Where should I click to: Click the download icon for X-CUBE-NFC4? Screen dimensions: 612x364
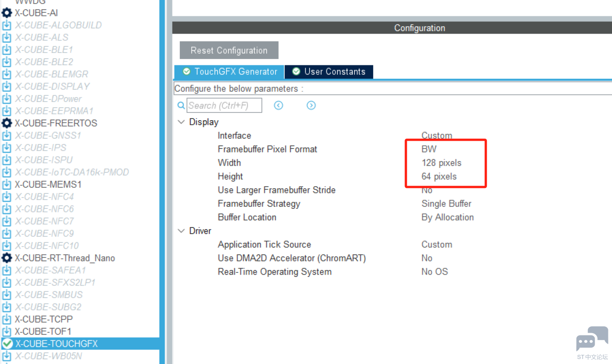pos(7,197)
